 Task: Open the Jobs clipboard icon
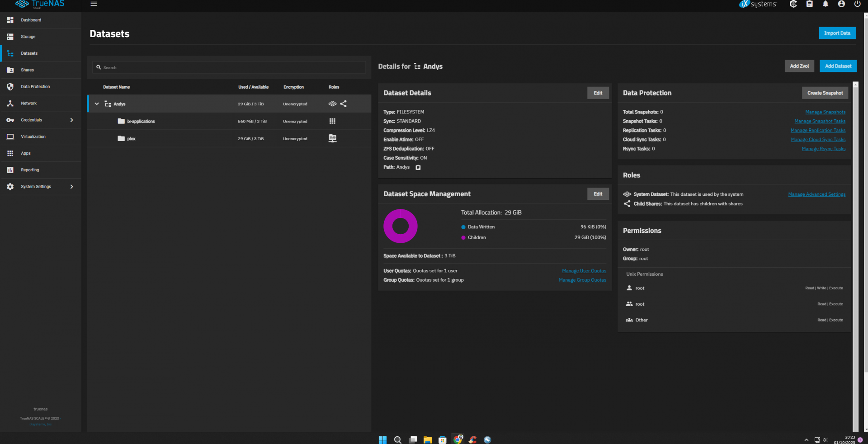[810, 4]
